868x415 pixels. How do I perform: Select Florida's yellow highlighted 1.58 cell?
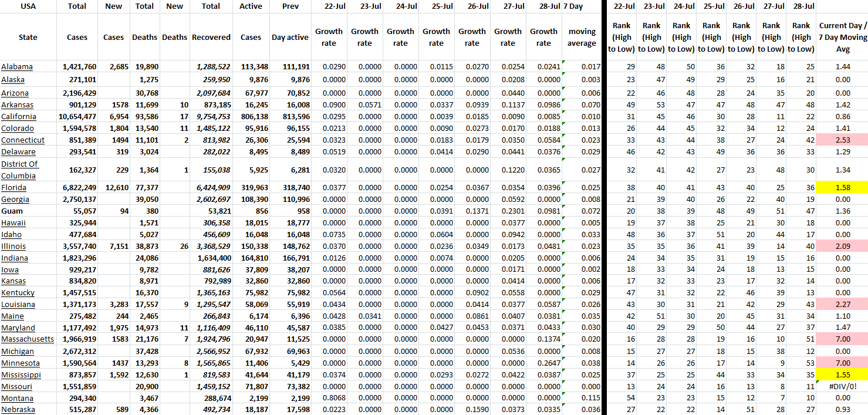pos(842,188)
